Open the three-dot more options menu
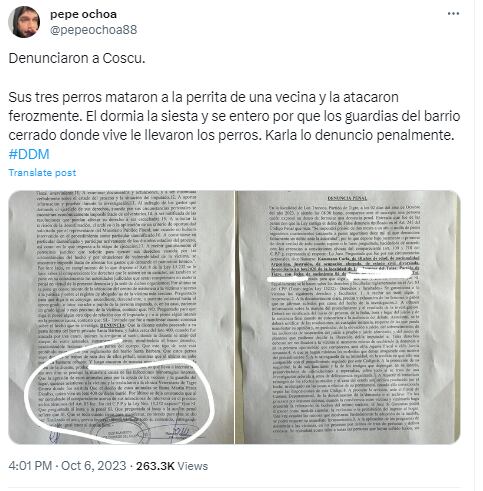The height and width of the screenshot is (491, 483). [x=453, y=14]
